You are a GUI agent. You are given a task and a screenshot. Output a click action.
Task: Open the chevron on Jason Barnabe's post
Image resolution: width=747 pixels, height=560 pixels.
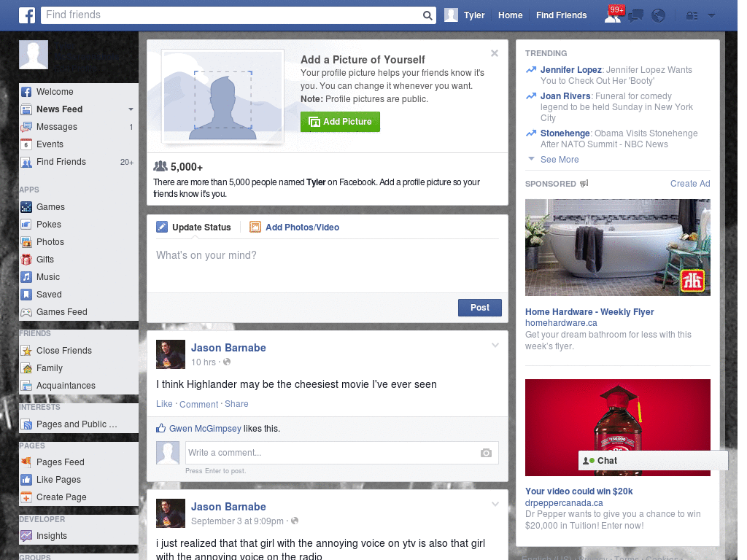click(495, 344)
